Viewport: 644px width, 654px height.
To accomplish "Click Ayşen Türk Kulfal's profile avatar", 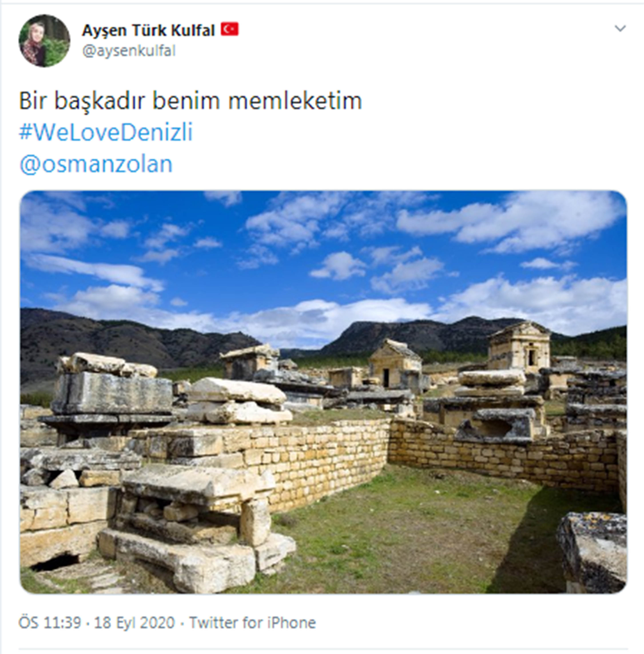I will (x=44, y=41).
